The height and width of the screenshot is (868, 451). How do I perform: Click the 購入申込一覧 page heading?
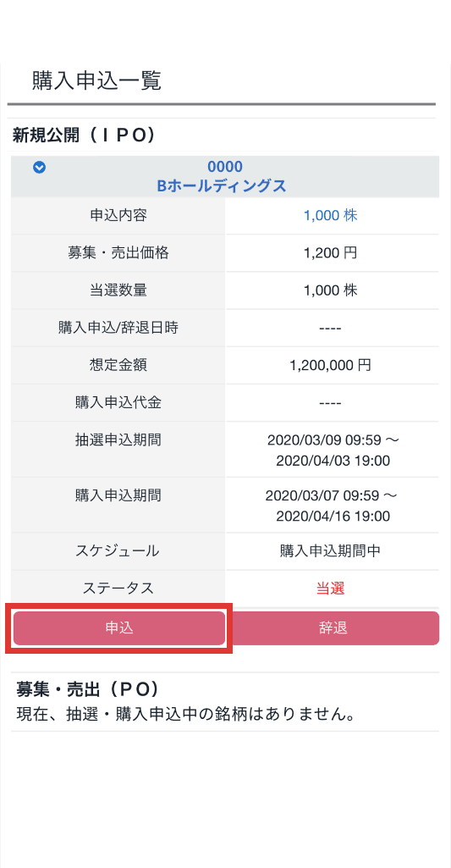pyautogui.click(x=96, y=80)
